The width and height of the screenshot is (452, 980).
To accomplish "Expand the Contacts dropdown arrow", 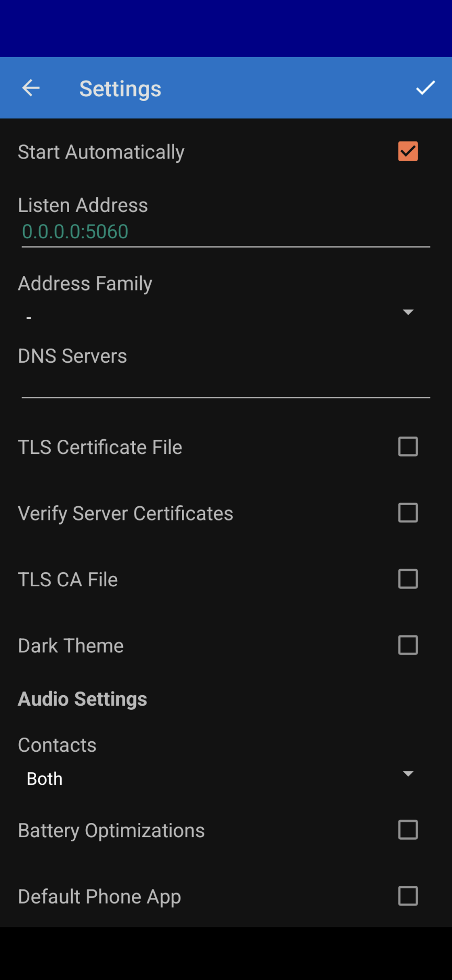I will pyautogui.click(x=408, y=773).
